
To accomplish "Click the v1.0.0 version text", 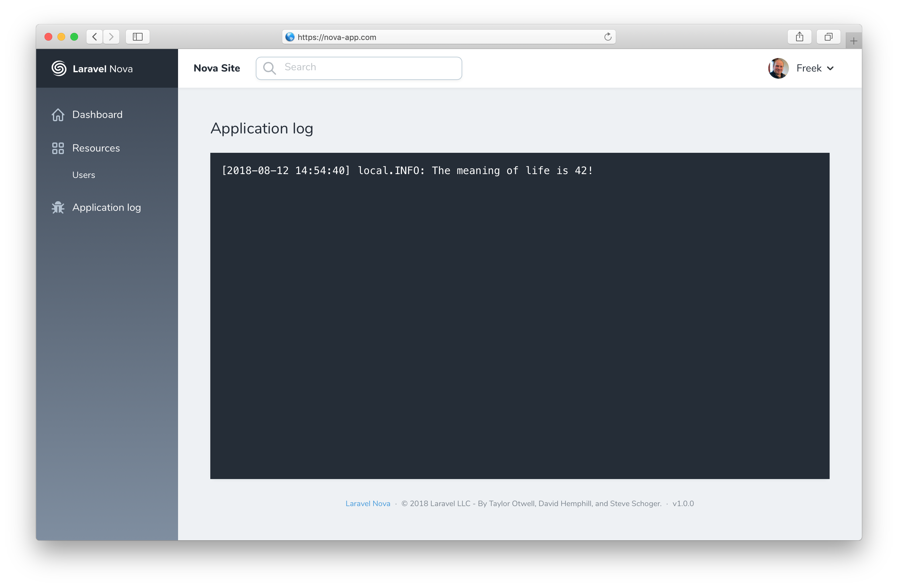I will 683,504.
